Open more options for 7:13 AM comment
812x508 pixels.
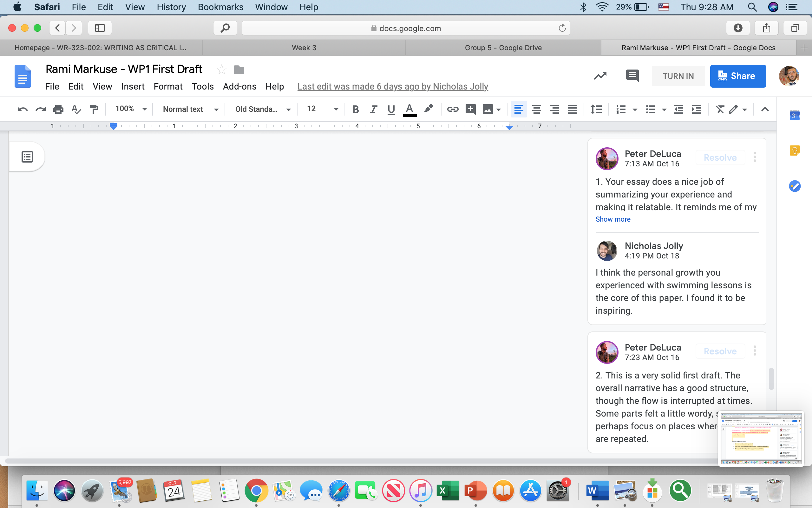point(755,157)
